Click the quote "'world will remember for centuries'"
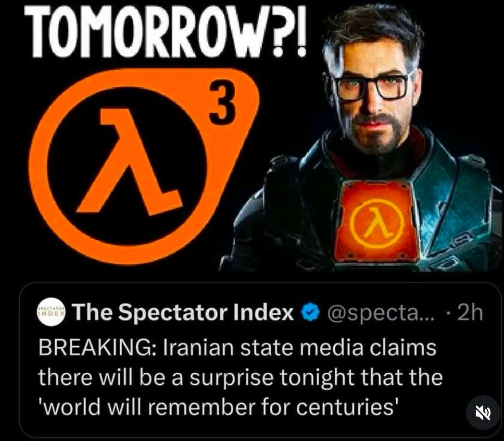The width and height of the screenshot is (504, 441). [x=218, y=407]
